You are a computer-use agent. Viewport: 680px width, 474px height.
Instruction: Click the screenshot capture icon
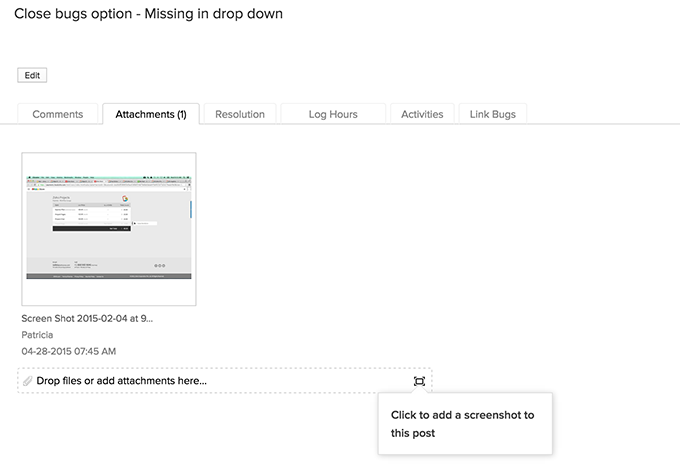click(419, 381)
